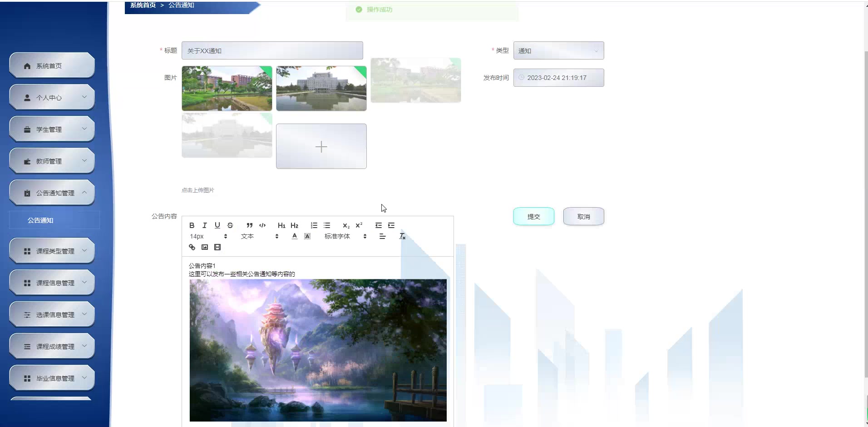Click the 系统首页 breadcrumb link
Image resolution: width=868 pixels, height=427 pixels.
143,5
